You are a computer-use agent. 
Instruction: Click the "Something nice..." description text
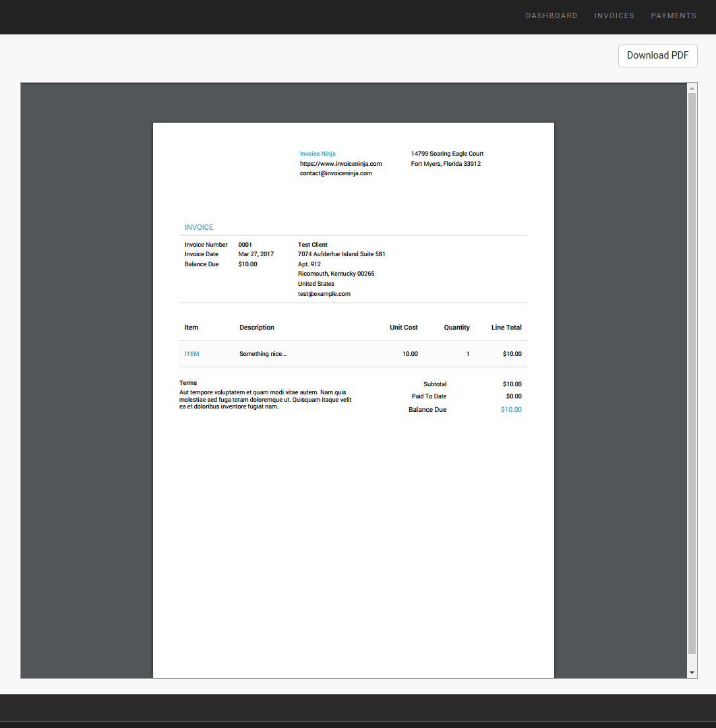tap(263, 354)
